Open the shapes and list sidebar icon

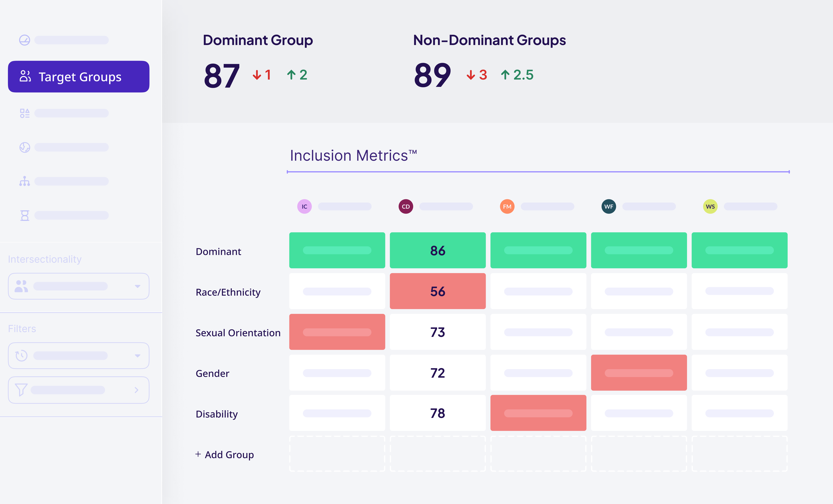(x=24, y=113)
